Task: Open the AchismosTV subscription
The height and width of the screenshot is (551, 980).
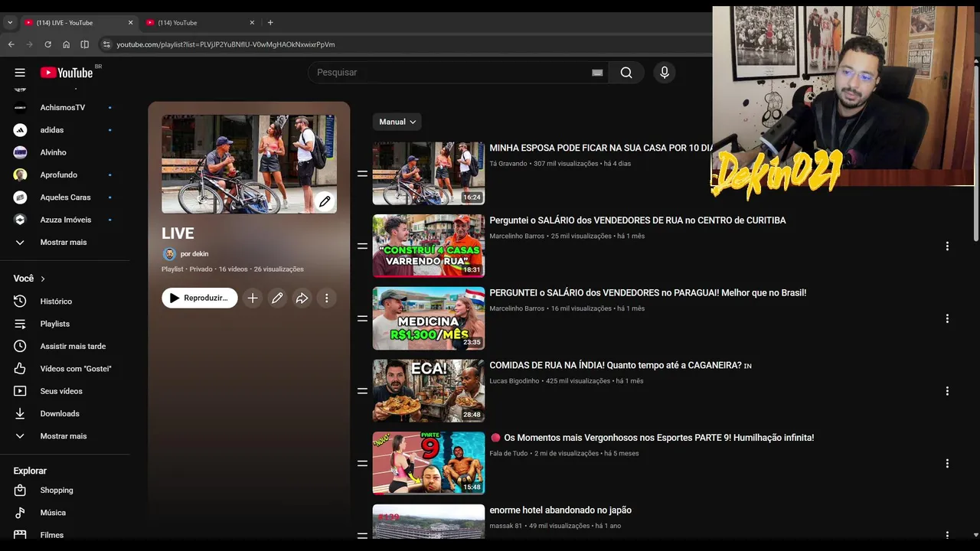Action: pos(63,108)
